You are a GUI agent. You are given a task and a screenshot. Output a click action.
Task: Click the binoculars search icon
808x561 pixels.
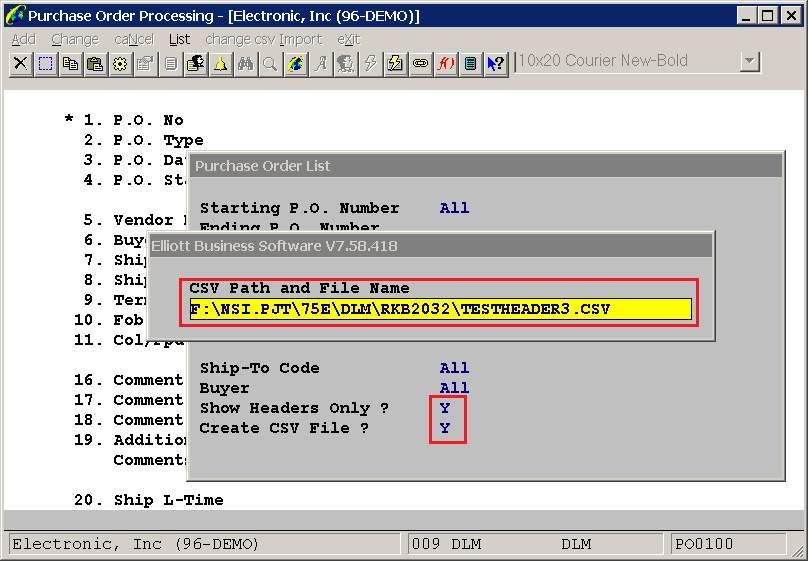pyautogui.click(x=245, y=63)
